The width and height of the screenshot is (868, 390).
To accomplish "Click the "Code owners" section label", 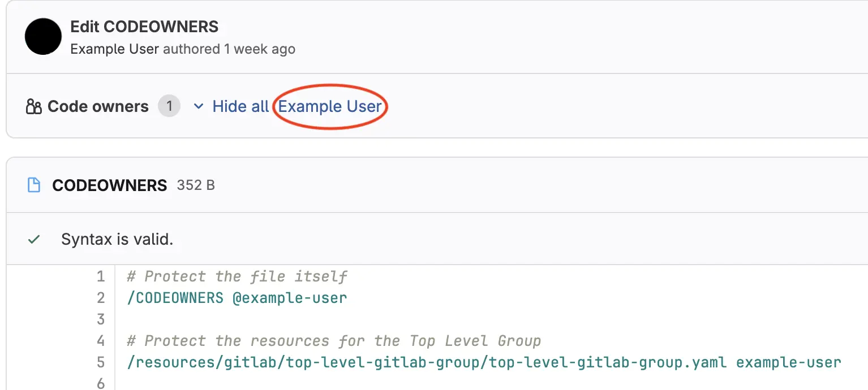I will (98, 106).
